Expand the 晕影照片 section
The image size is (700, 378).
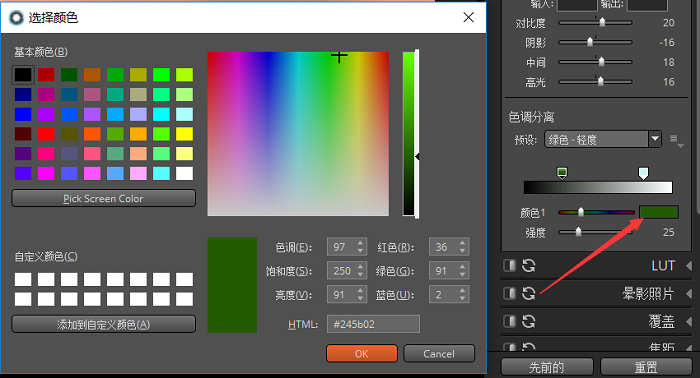tap(689, 294)
